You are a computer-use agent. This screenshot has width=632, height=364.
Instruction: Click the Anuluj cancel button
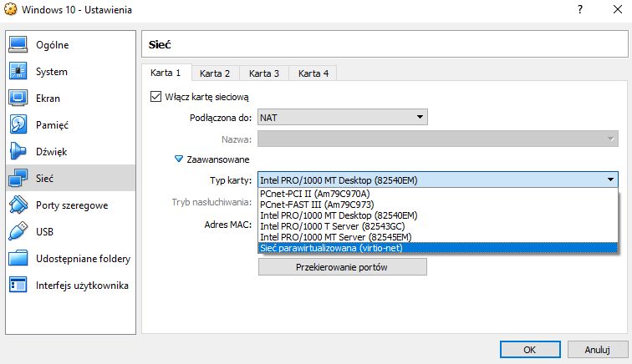click(598, 350)
